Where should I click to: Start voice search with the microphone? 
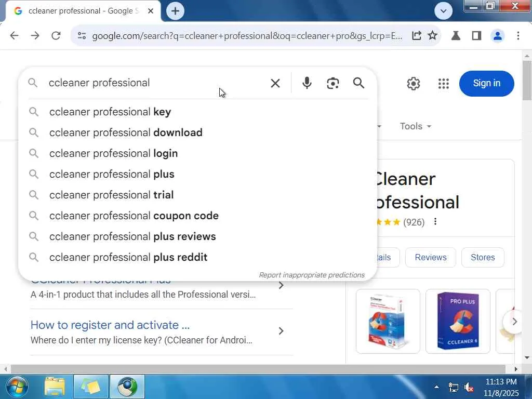[x=307, y=83]
